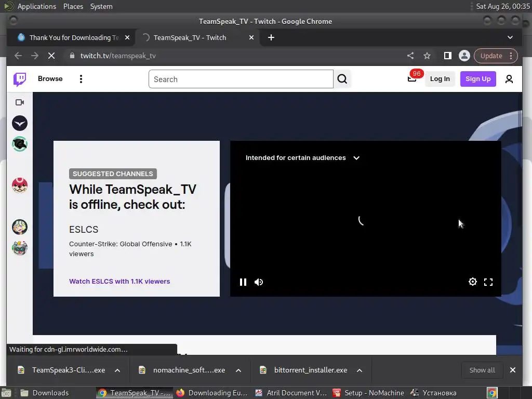
Task: Click the browser Forward arrow
Action: (35, 56)
